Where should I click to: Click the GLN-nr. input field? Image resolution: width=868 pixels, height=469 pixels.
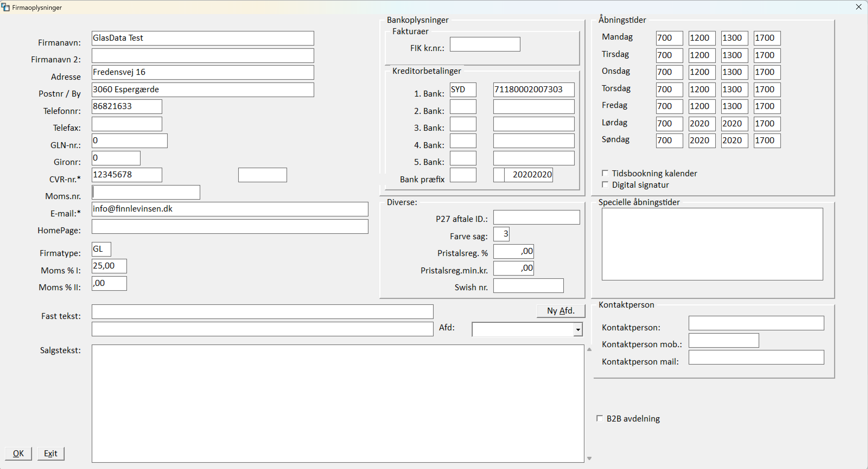coord(130,141)
